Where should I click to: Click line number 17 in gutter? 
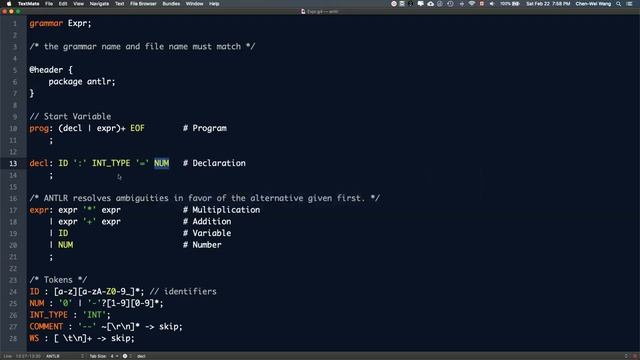coord(13,210)
